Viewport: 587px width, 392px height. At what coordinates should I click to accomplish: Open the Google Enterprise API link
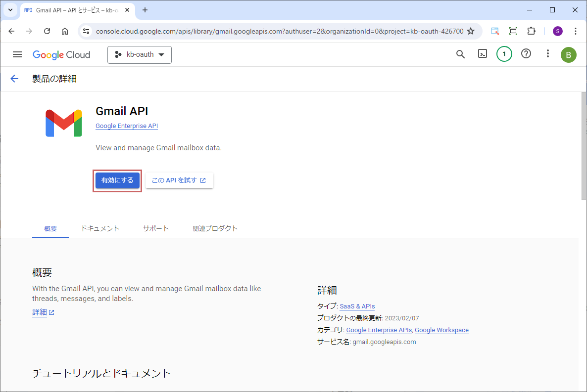point(127,126)
